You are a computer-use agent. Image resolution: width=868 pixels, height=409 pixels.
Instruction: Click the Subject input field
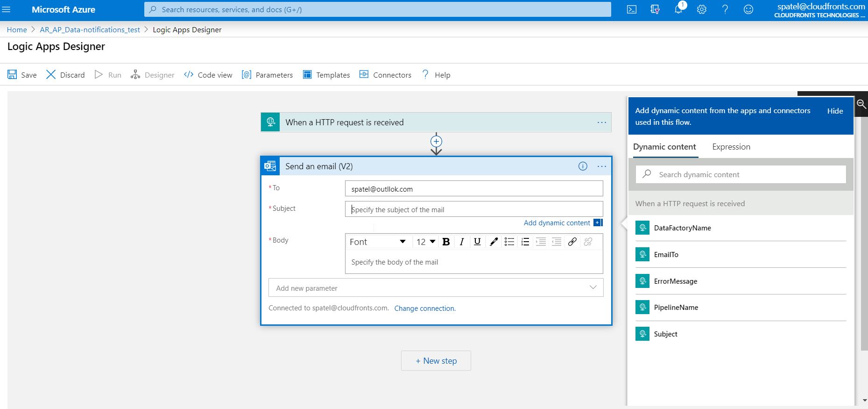click(x=474, y=209)
